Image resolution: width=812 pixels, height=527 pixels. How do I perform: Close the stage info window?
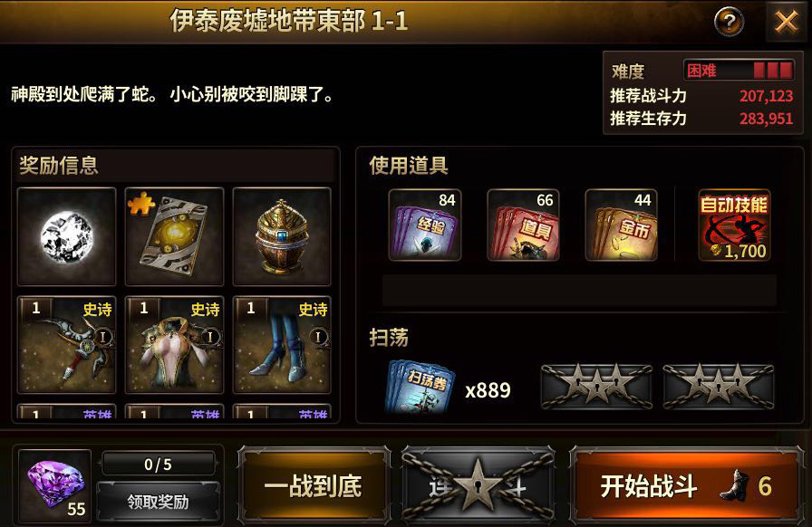pyautogui.click(x=786, y=22)
